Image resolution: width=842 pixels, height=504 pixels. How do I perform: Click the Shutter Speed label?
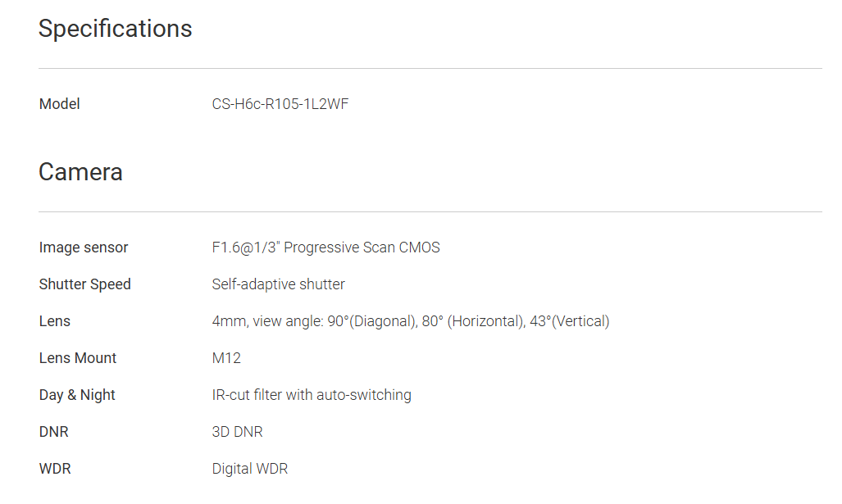(x=85, y=284)
